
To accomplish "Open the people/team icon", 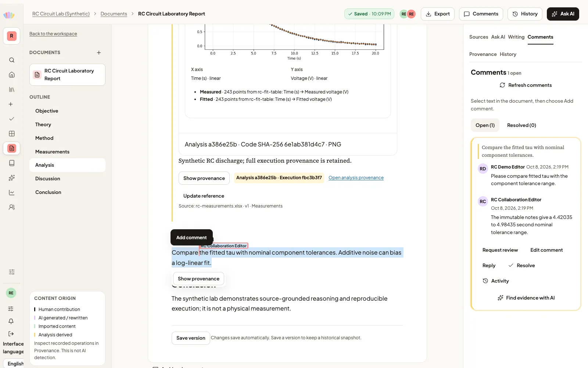I will click(12, 207).
